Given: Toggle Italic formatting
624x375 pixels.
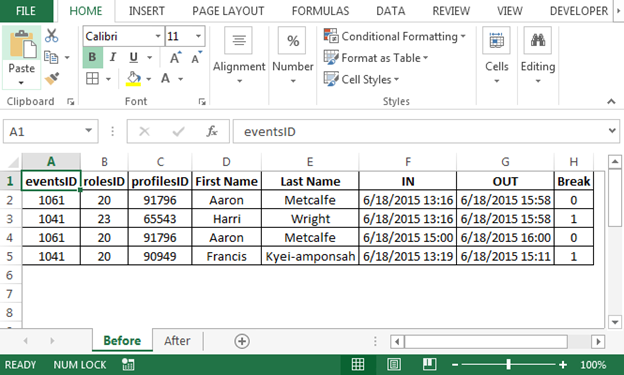Looking at the screenshot, I should tap(113, 57).
